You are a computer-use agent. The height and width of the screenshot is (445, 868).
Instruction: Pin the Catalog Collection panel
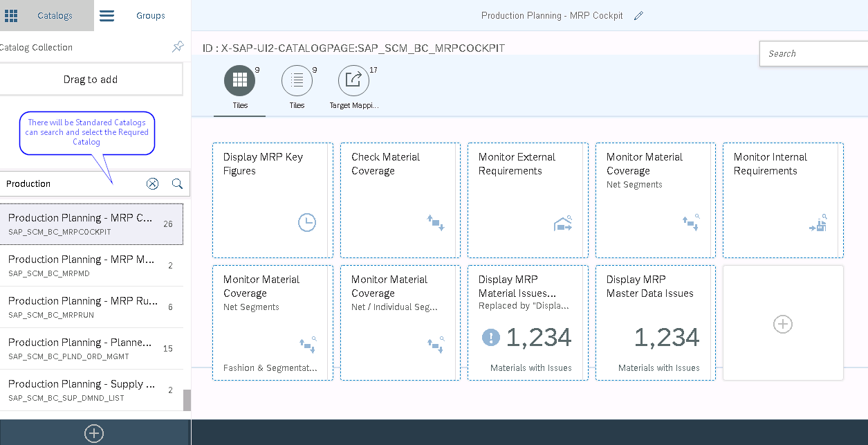(178, 47)
